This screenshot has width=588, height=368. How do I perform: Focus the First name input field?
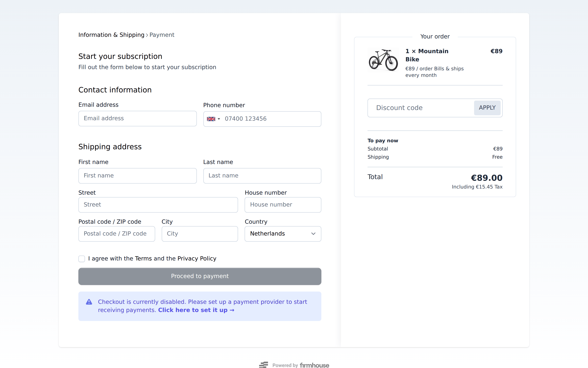(138, 176)
